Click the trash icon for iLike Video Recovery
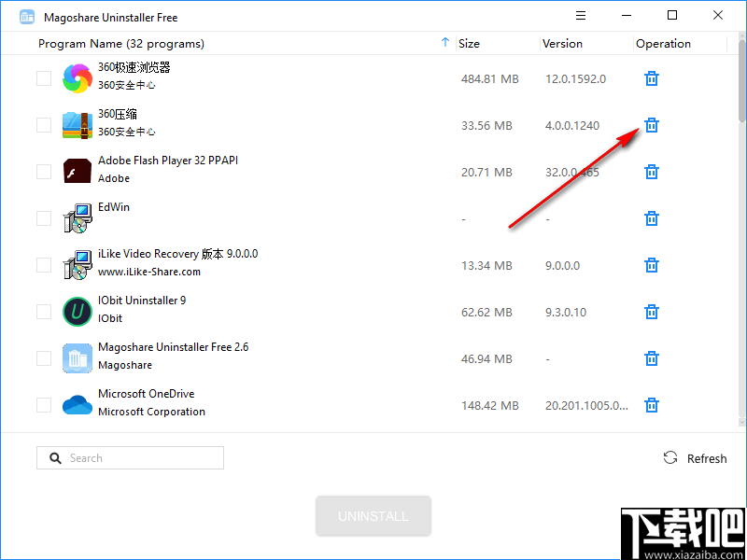747x560 pixels. 651,265
